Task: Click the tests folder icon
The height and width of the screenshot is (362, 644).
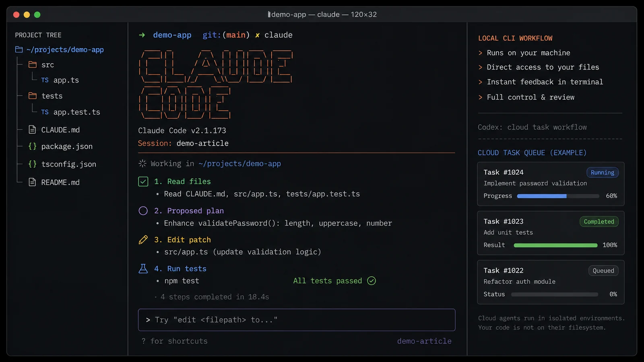Action: (x=33, y=96)
